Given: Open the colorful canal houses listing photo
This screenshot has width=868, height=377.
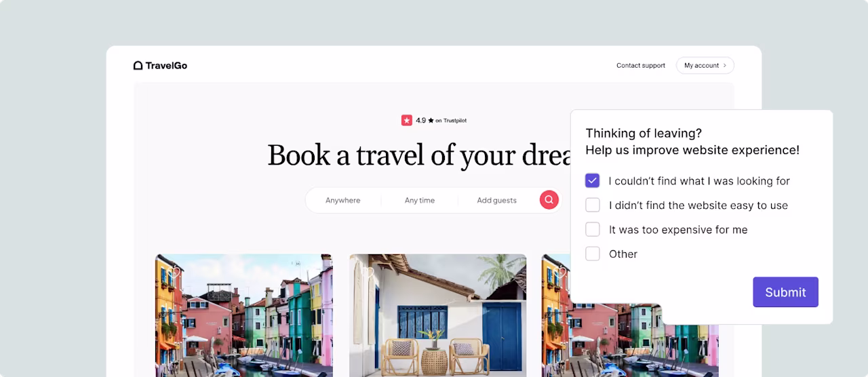Looking at the screenshot, I should tap(244, 315).
